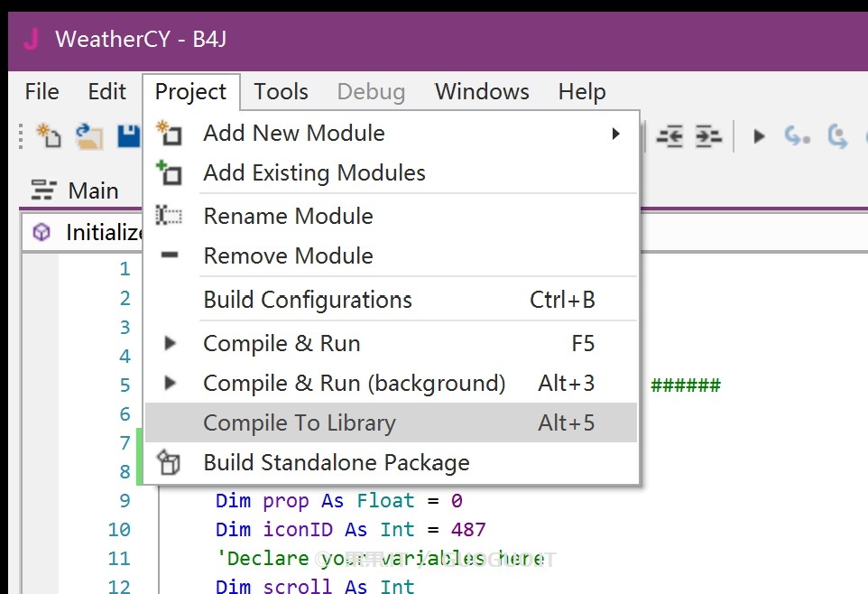Click the first blue step debug icon
The width and height of the screenshot is (868, 594).
click(x=796, y=136)
